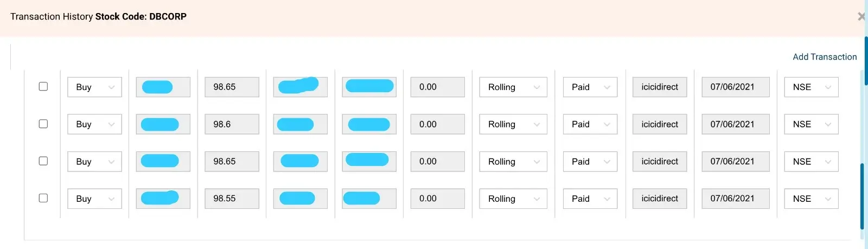Open the Paid dropdown in the 98.6 row

pos(590,124)
